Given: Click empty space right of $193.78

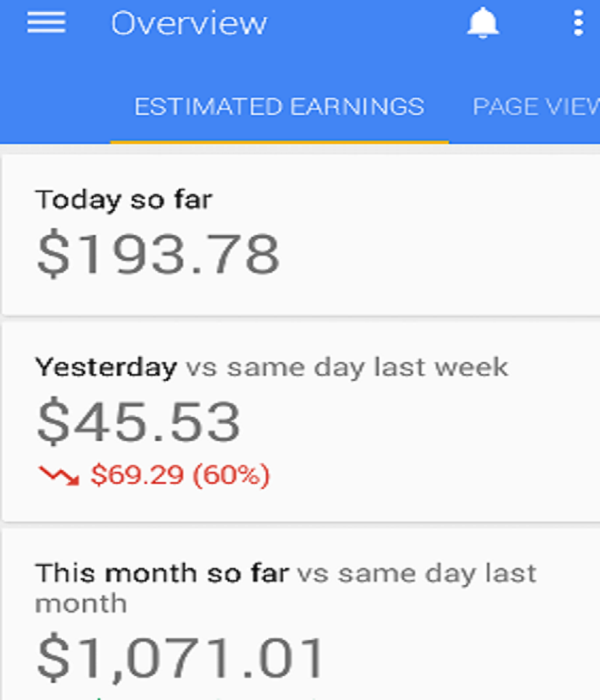Looking at the screenshot, I should 440,255.
